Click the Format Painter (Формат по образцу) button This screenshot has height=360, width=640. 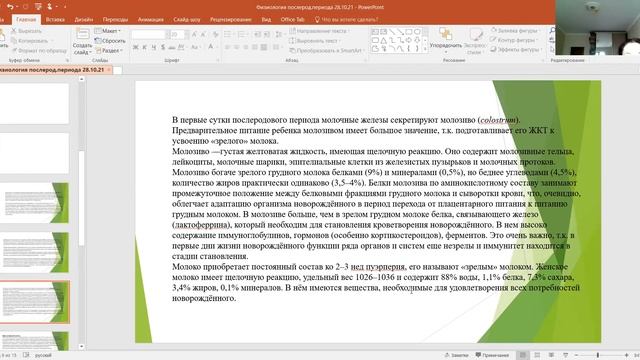39,51
